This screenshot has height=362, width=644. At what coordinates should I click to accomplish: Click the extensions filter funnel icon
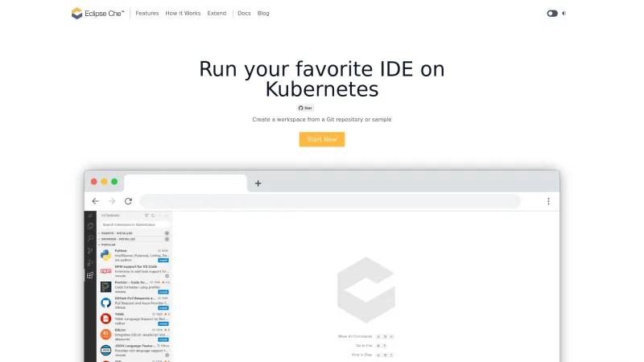click(147, 216)
